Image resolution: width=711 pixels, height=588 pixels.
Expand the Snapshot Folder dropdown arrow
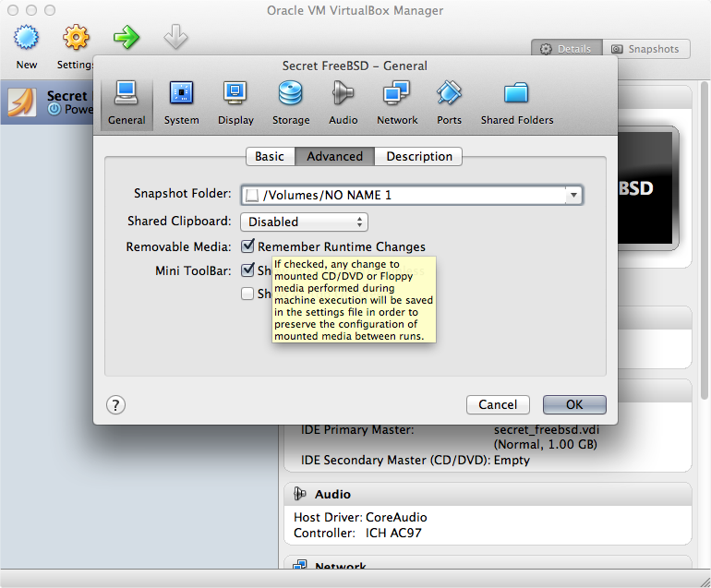coord(573,195)
